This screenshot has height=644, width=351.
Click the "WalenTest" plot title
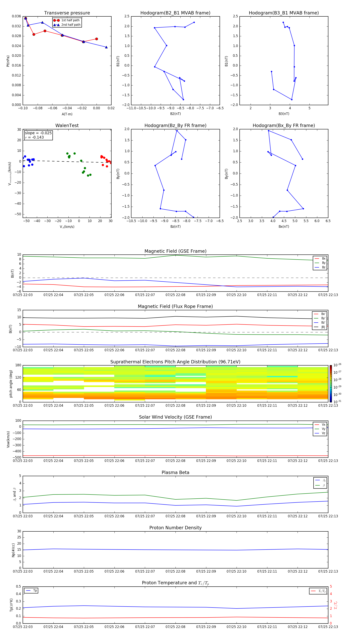(67, 125)
